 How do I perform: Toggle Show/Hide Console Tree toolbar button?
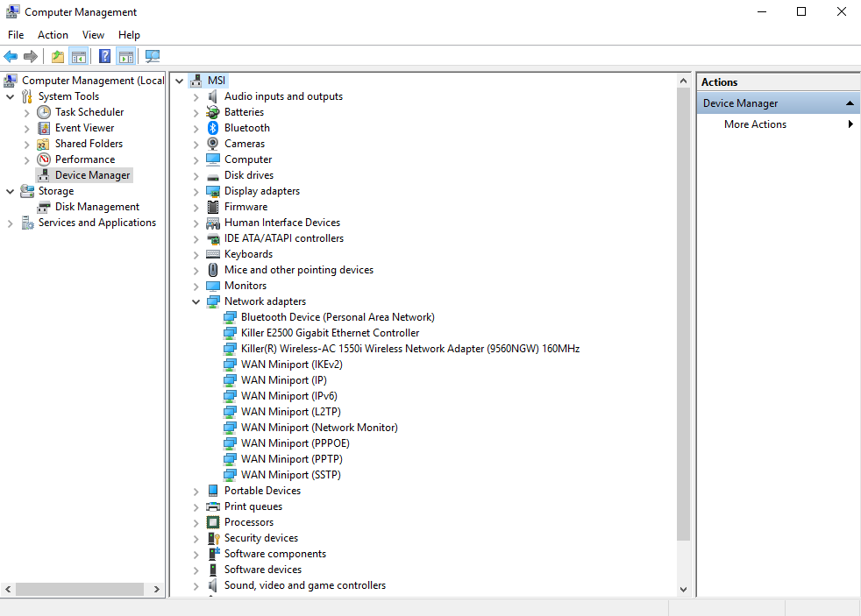point(79,57)
